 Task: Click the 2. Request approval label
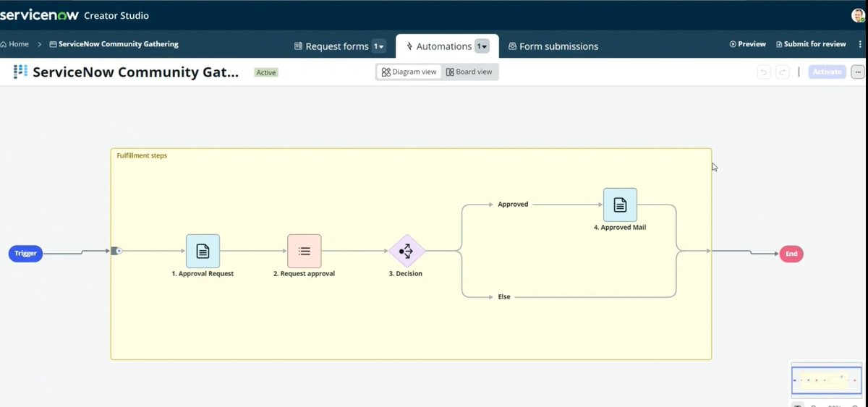point(304,274)
